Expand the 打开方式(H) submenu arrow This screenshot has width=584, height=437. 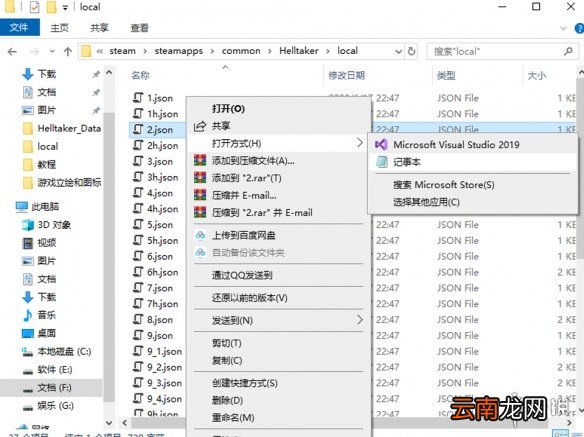click(x=359, y=143)
